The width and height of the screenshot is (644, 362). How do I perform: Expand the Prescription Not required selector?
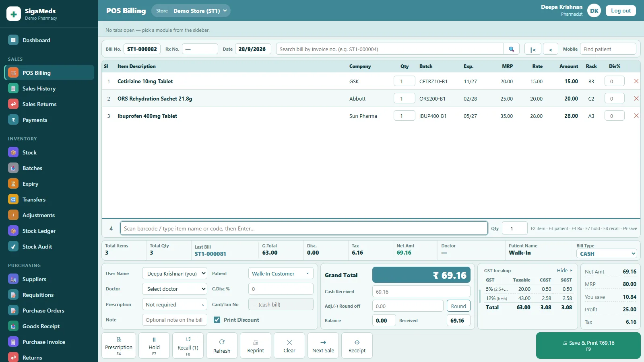175,304
